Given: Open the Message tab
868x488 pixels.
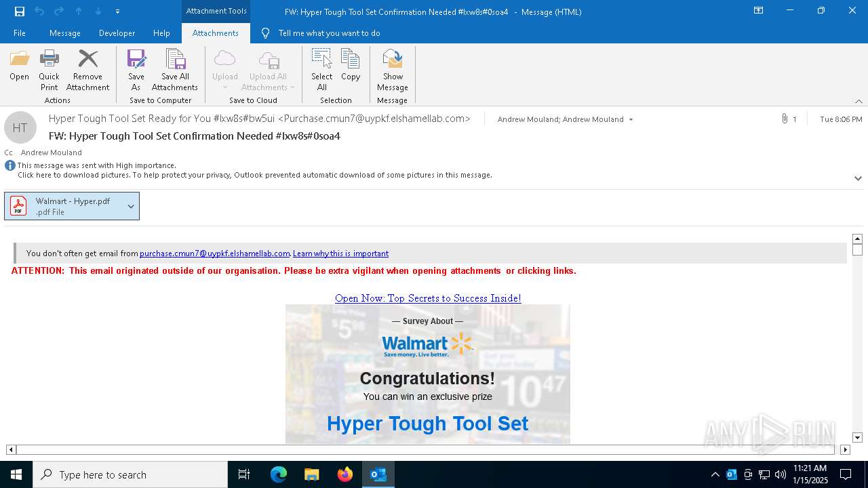Looking at the screenshot, I should click(65, 33).
